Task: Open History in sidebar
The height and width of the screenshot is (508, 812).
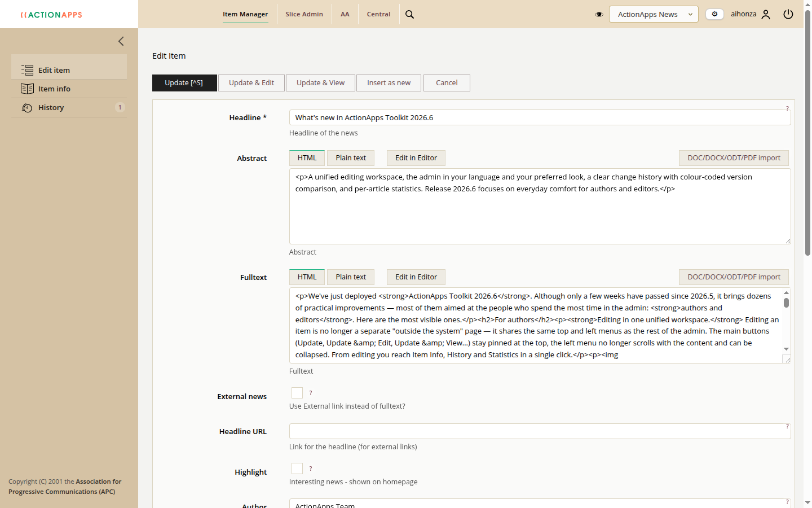Action: tap(69, 107)
